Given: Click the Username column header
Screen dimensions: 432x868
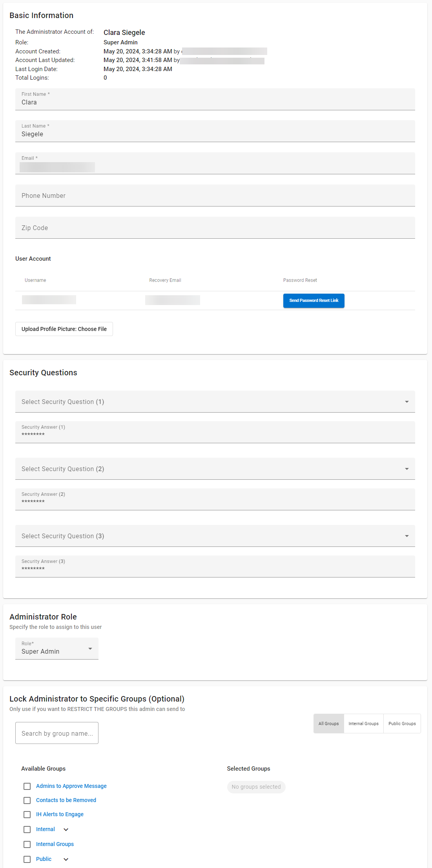Looking at the screenshot, I should (x=35, y=280).
